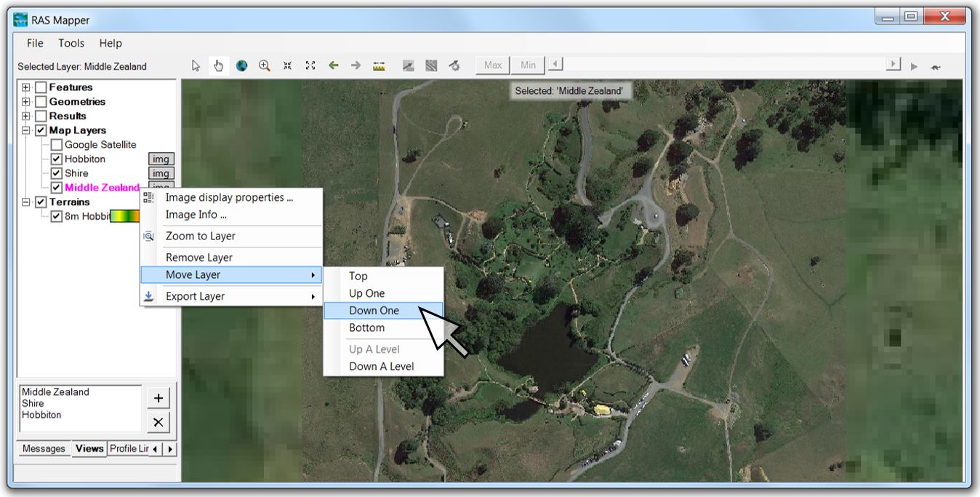Go to next view with grey right arrow
Viewport: 980px width, 497px height.
point(356,65)
